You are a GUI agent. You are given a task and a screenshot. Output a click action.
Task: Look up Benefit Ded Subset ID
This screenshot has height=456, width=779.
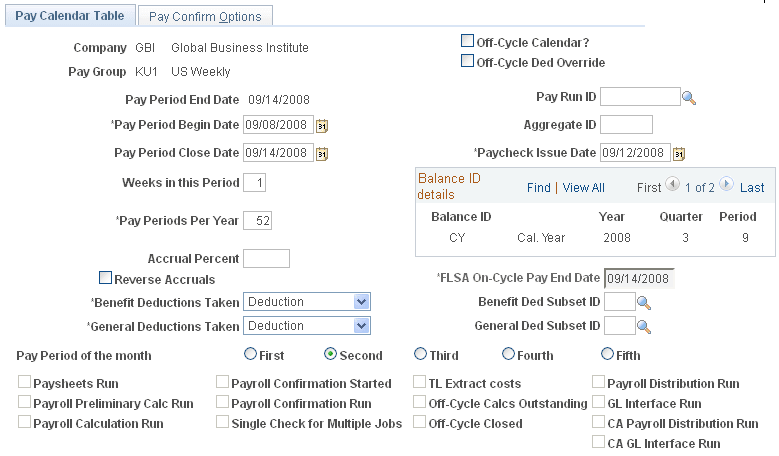point(644,302)
